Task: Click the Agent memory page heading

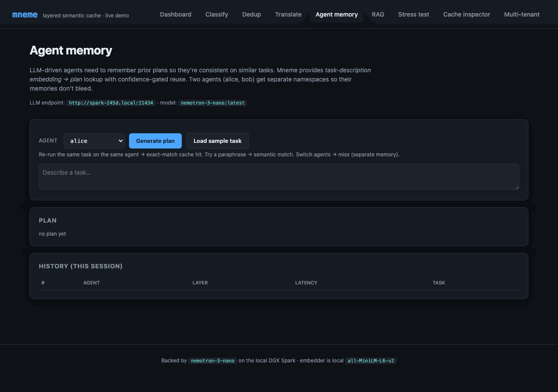Action: 71,51
